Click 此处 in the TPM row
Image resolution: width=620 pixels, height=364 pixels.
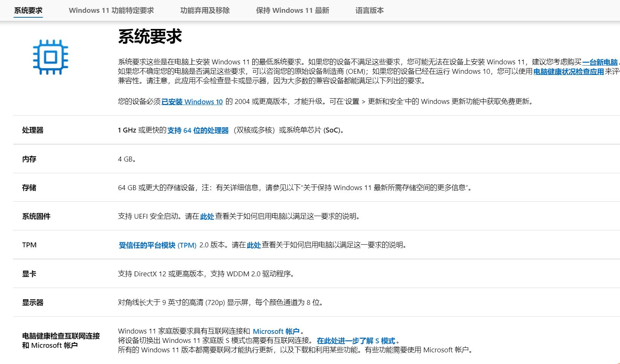click(x=252, y=245)
